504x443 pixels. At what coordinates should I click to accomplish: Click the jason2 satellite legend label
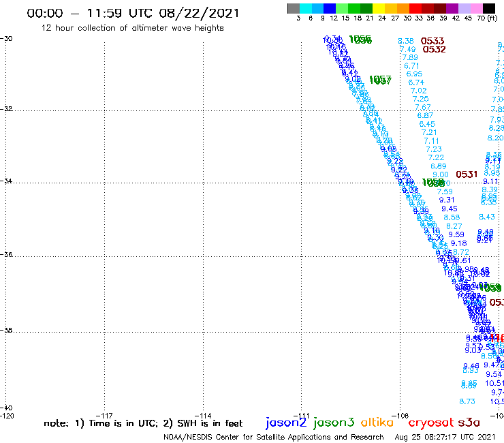(x=286, y=423)
